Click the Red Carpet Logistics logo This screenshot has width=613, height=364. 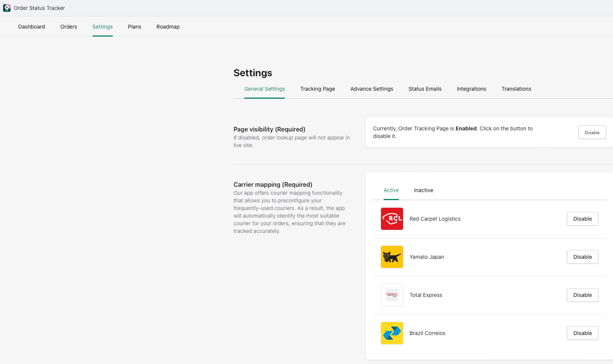[x=392, y=218]
